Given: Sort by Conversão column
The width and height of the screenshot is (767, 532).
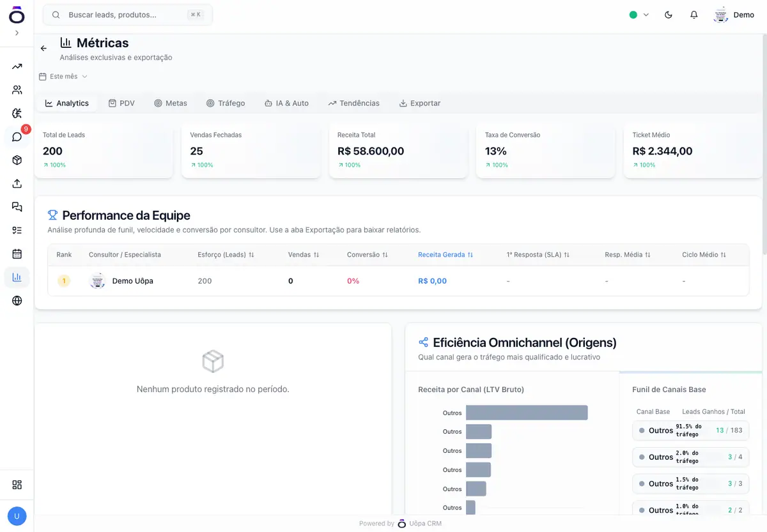Looking at the screenshot, I should point(368,255).
